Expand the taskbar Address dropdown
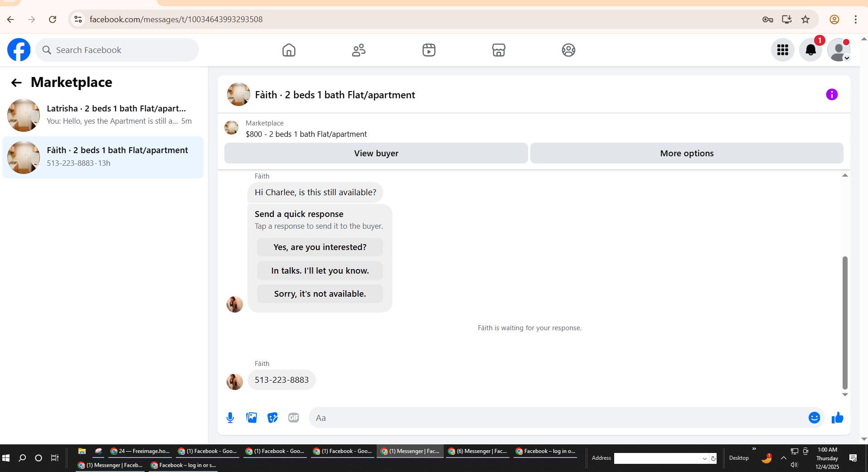Image resolution: width=868 pixels, height=472 pixels. [x=704, y=458]
